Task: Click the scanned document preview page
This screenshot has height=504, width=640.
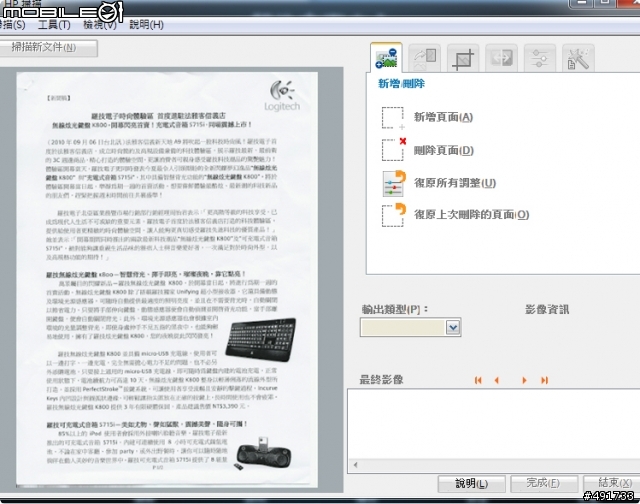Action: point(167,279)
